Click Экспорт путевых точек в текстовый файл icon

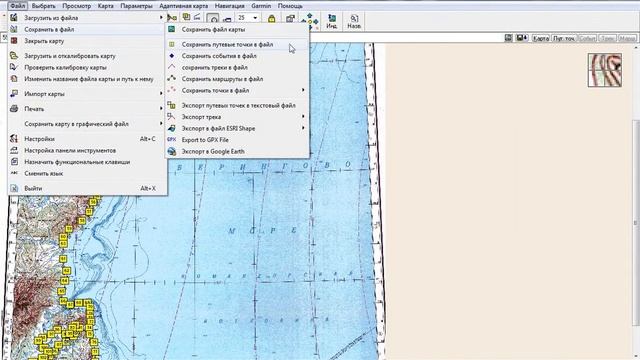pos(172,105)
